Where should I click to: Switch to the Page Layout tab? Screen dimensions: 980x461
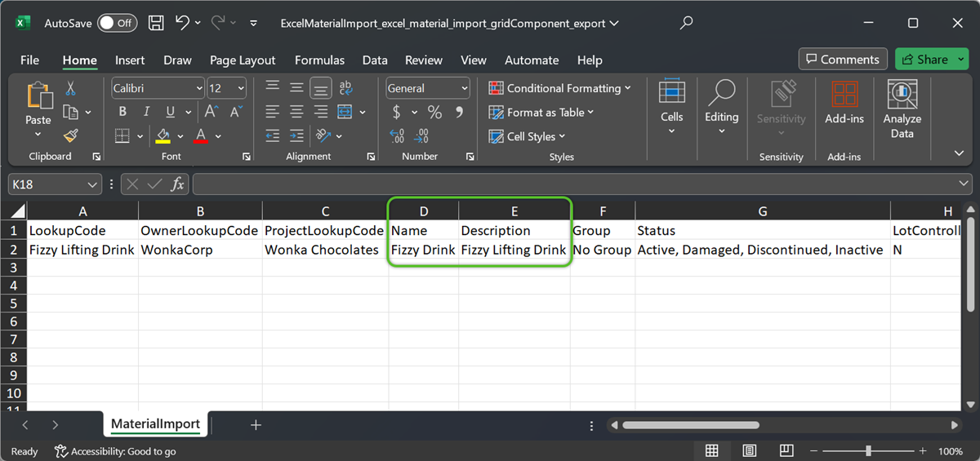(x=243, y=60)
